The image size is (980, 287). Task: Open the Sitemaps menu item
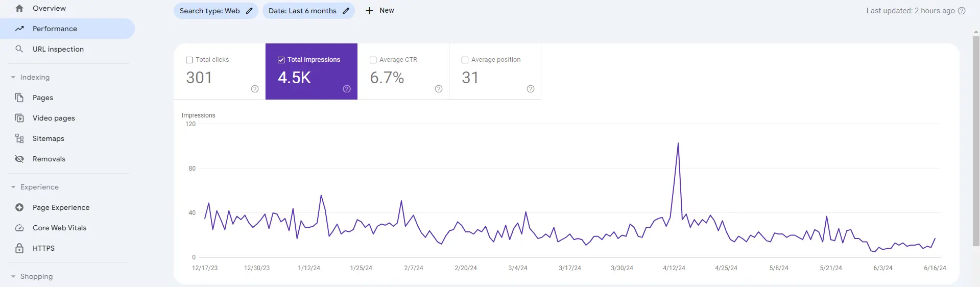[x=67, y=138]
